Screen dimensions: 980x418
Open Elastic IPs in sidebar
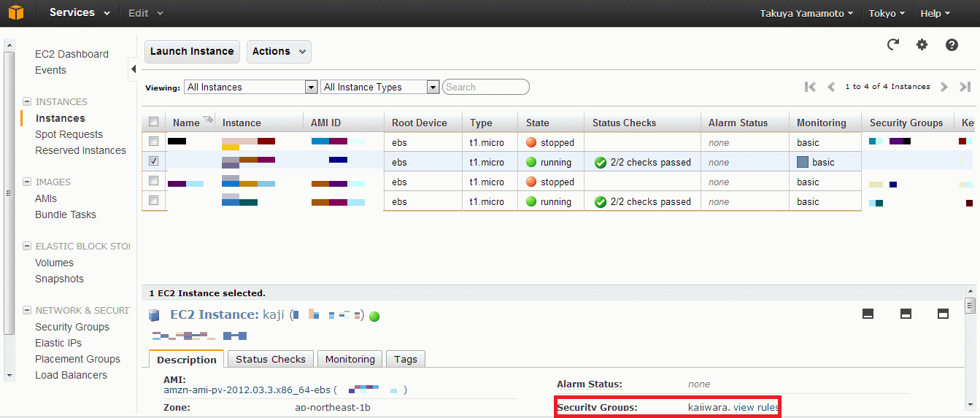tap(58, 343)
